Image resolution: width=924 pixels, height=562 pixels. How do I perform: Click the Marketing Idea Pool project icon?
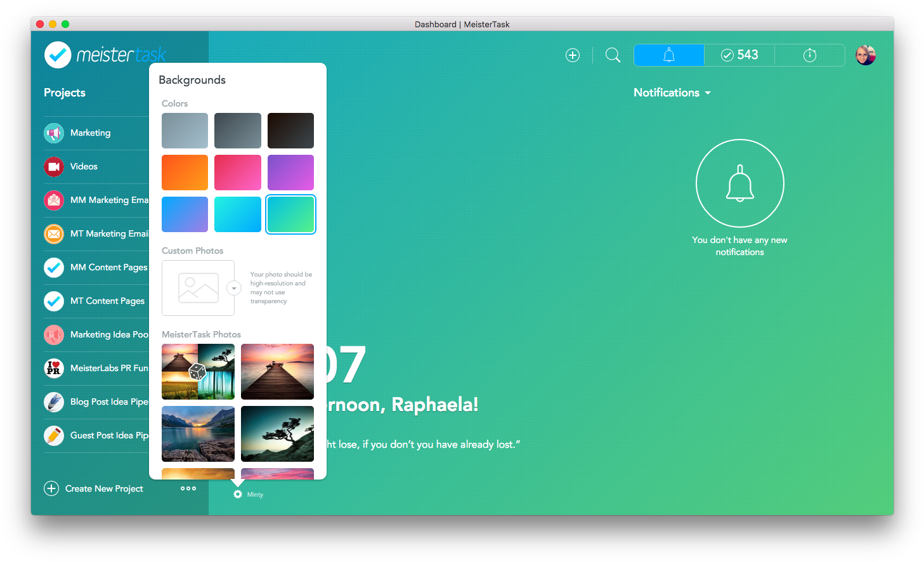pos(54,335)
